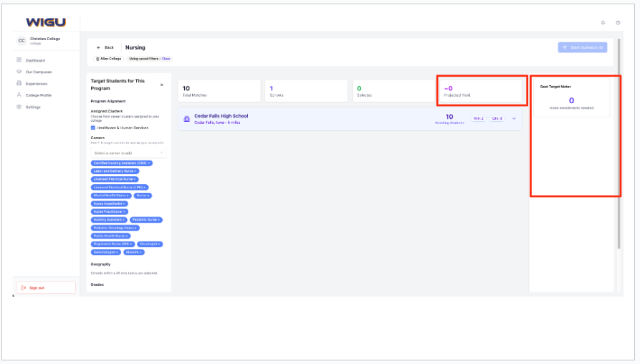Click the Experiences sidebar icon
The image size is (640, 364).
19,83
